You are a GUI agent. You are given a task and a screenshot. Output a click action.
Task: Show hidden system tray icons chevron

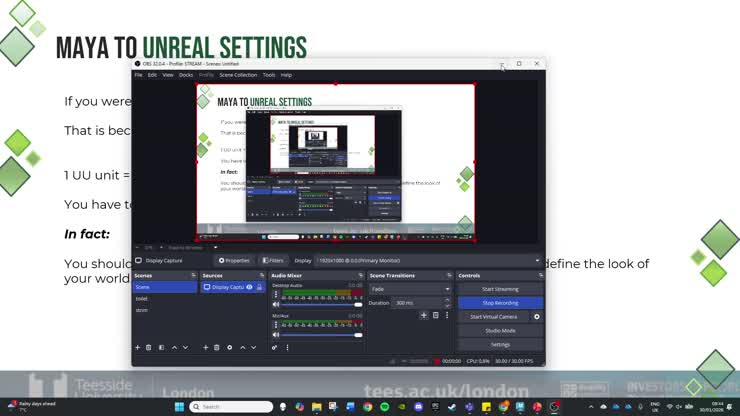(x=591, y=407)
